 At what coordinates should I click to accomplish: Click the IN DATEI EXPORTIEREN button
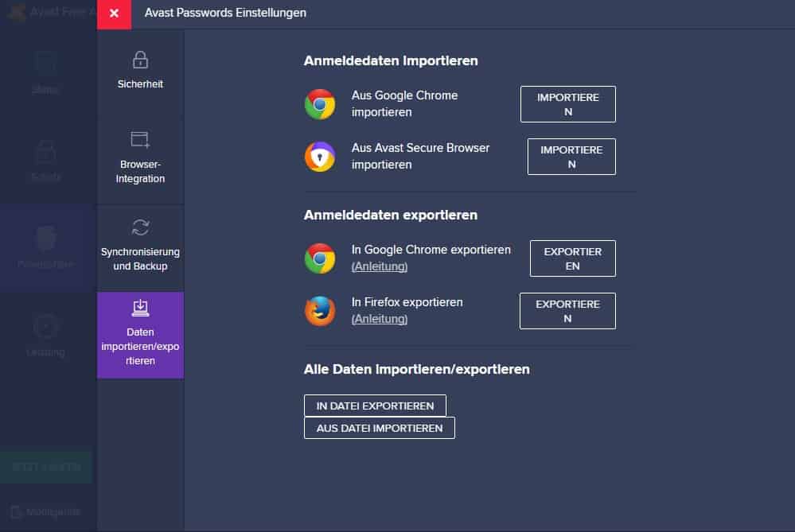tap(375, 406)
